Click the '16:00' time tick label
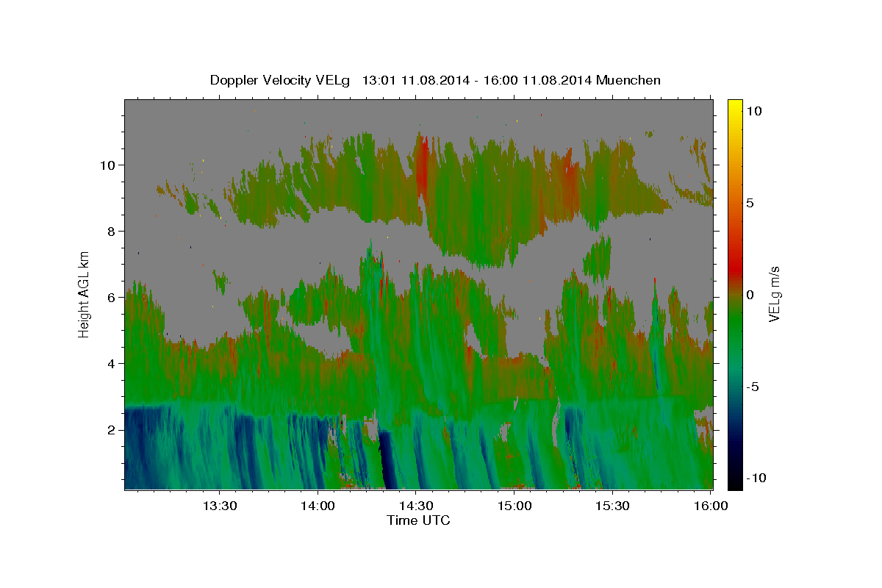 711,506
